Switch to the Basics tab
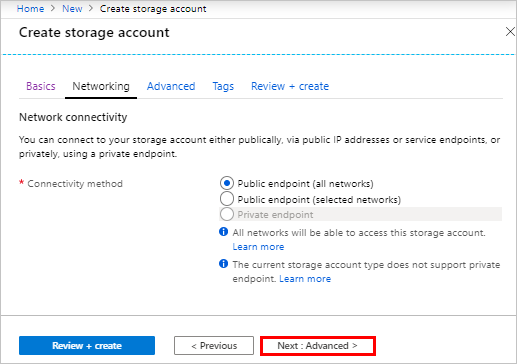The height and width of the screenshot is (364, 517). 41,86
